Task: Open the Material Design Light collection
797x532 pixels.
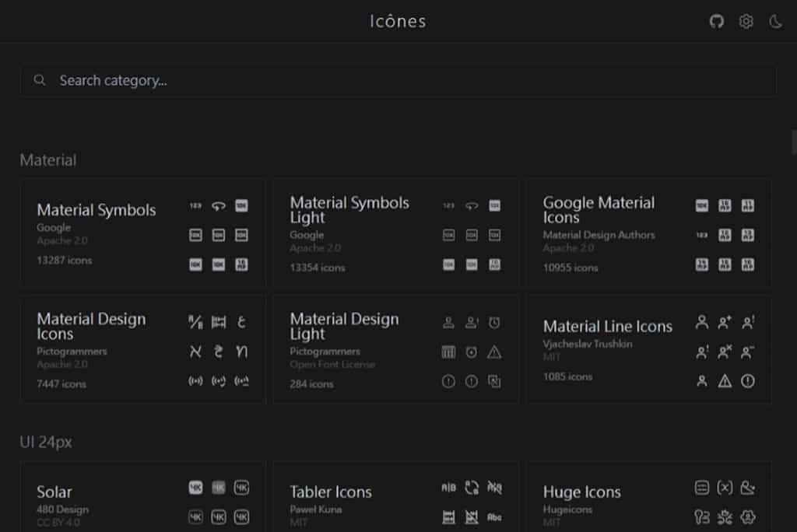Action: (344, 327)
